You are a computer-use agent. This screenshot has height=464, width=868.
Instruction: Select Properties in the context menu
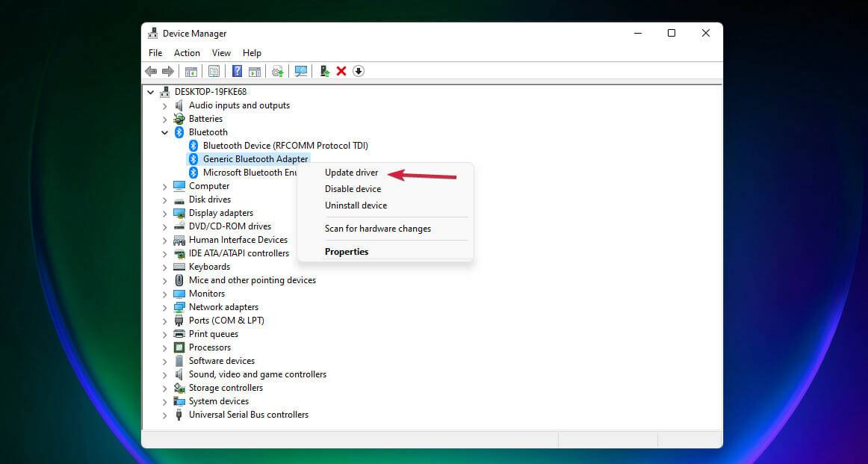[347, 252]
